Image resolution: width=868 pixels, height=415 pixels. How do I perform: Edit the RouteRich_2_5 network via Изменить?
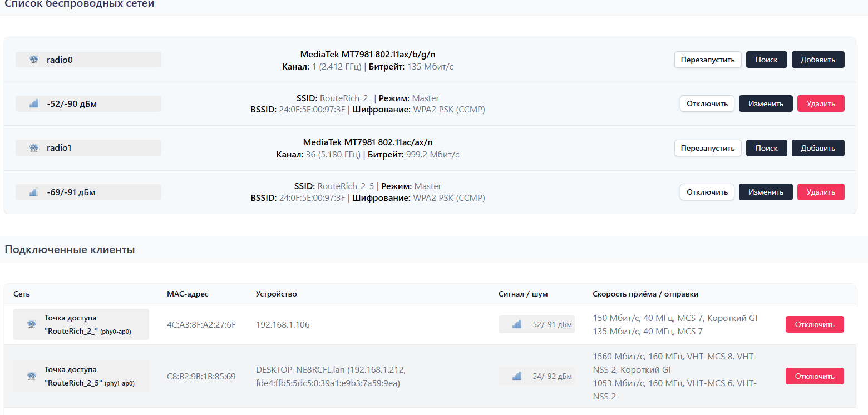point(766,192)
